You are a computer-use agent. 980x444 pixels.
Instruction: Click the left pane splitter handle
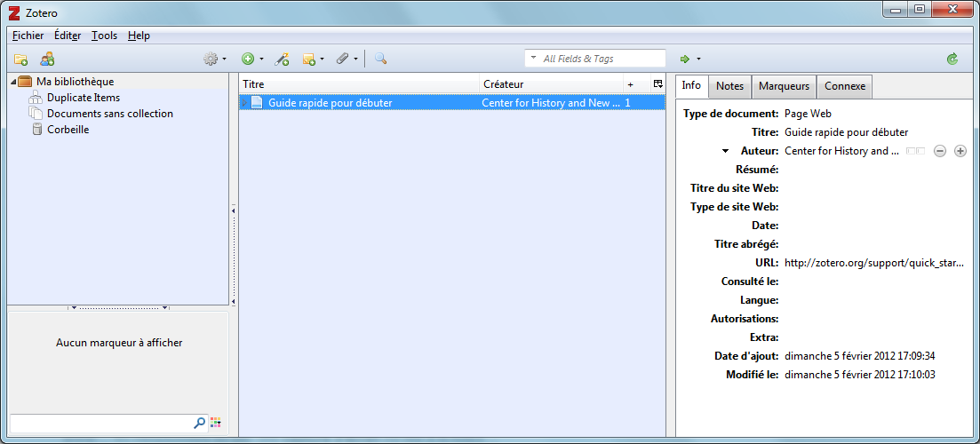[x=233, y=256]
